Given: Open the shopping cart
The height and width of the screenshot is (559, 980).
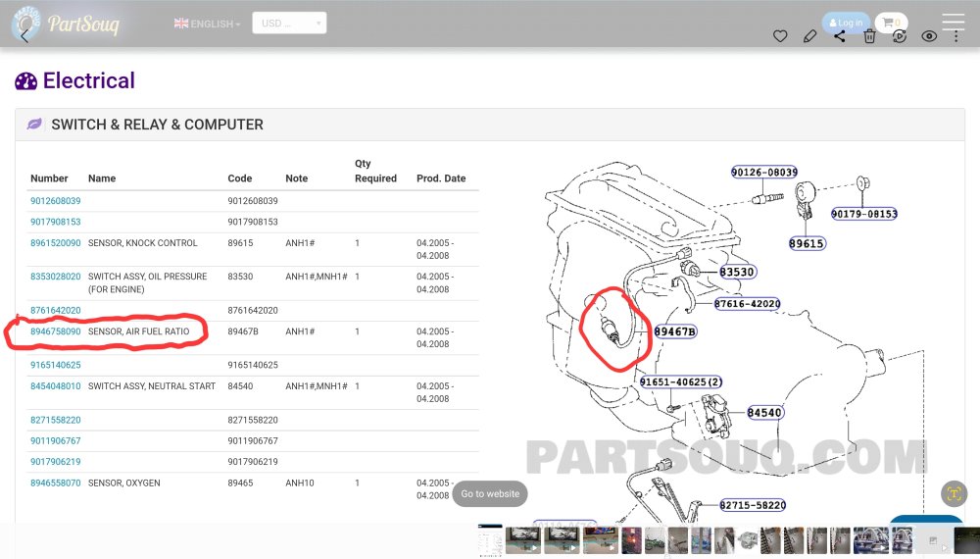Looking at the screenshot, I should [x=891, y=23].
